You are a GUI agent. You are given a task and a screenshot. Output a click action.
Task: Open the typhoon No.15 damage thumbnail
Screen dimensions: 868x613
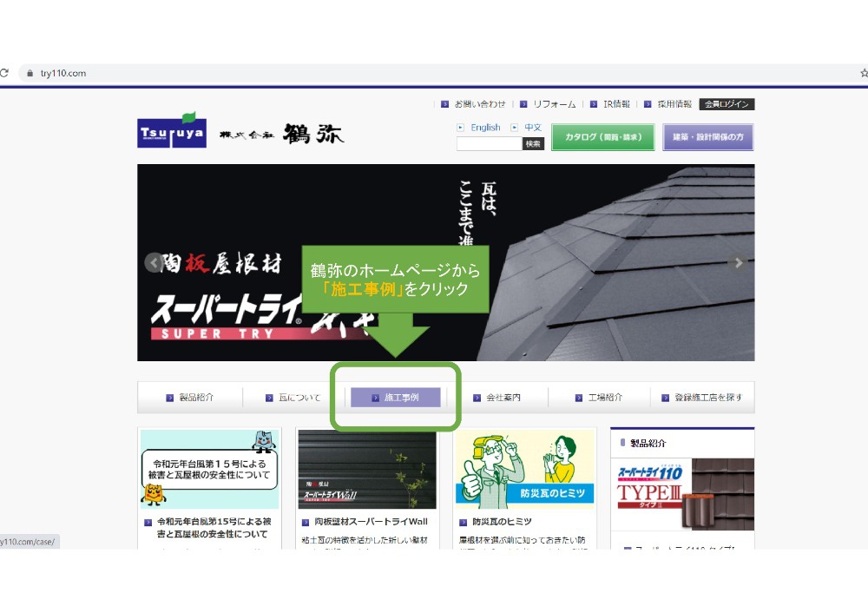210,470
